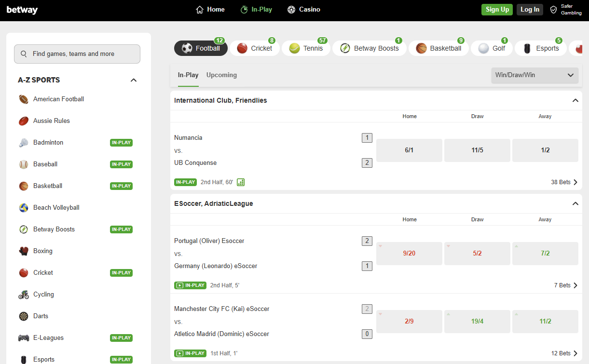Click the Home house icon

click(x=200, y=10)
